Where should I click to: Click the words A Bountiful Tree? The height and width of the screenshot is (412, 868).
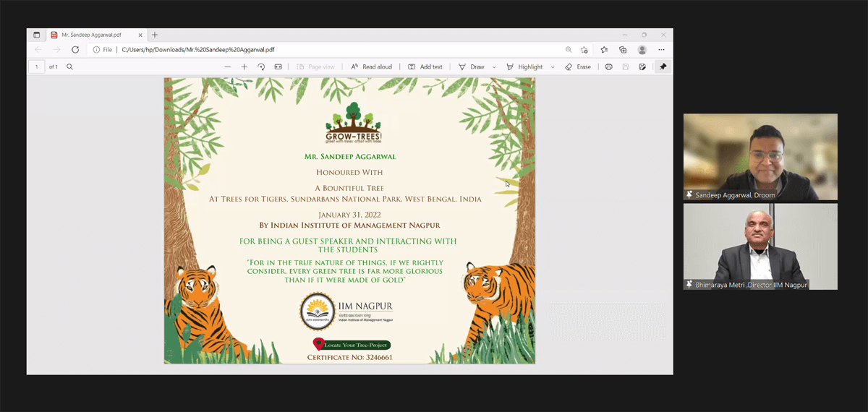pos(349,187)
